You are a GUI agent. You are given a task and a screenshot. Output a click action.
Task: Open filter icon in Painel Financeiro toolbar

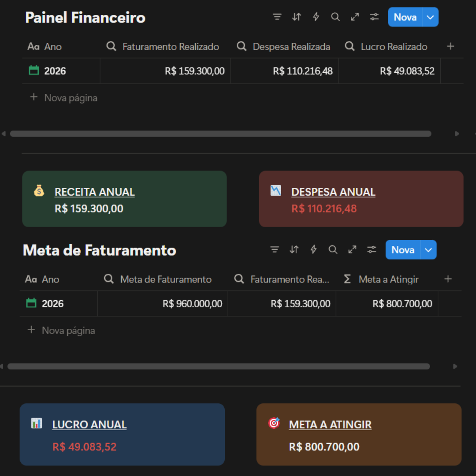[277, 17]
